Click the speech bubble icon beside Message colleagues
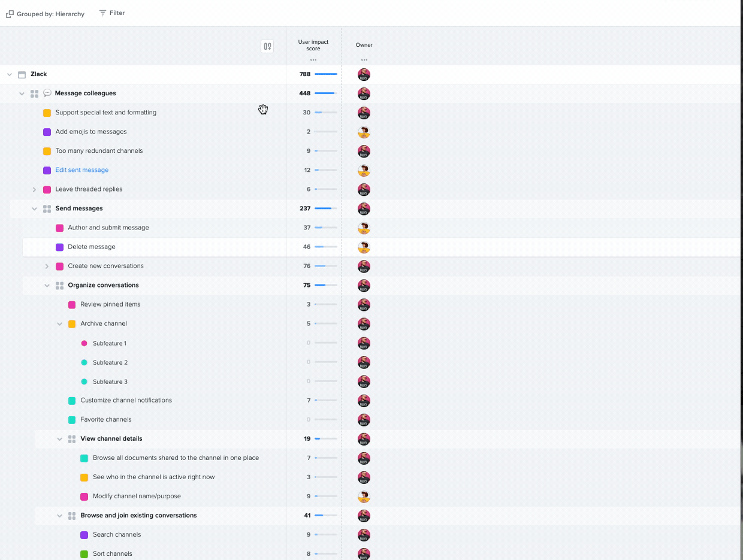 pyautogui.click(x=47, y=93)
